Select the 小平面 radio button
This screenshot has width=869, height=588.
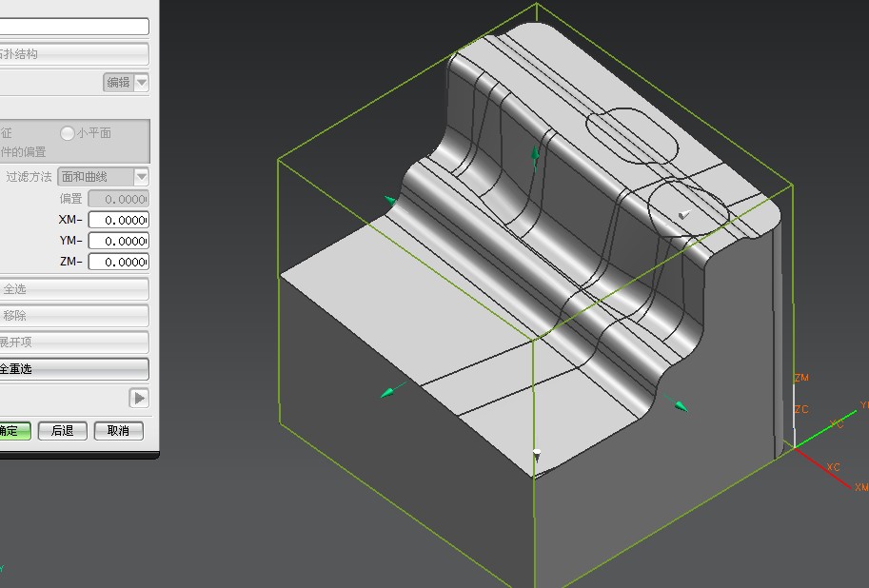pos(67,133)
